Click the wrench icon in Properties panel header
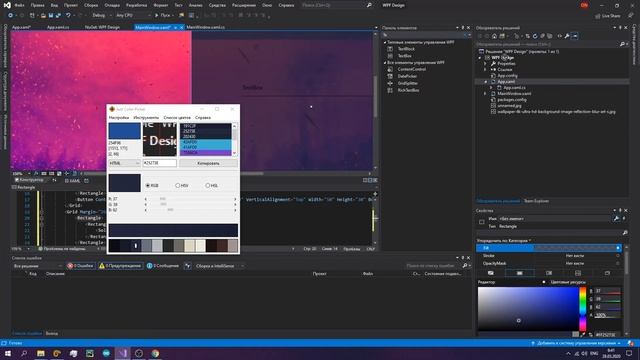Viewport: 640px width, 360px height. pos(616,219)
